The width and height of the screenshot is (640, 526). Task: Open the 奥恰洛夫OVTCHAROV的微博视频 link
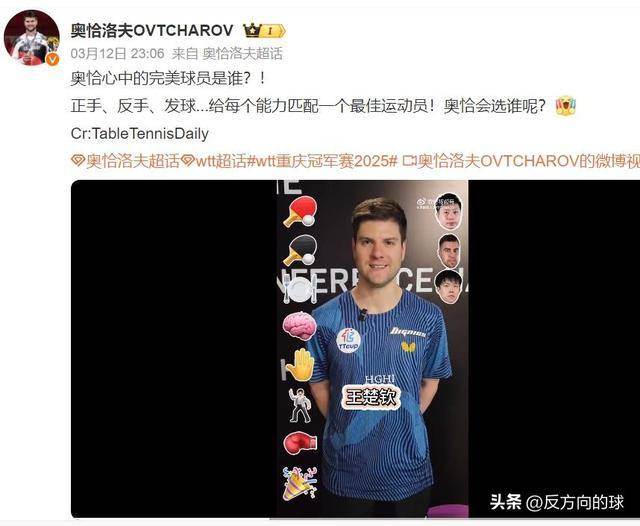[521, 161]
